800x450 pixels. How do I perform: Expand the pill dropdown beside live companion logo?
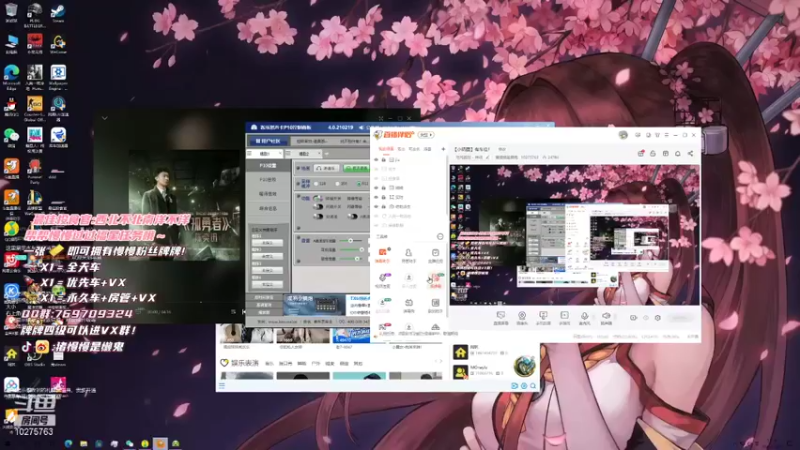pos(426,135)
